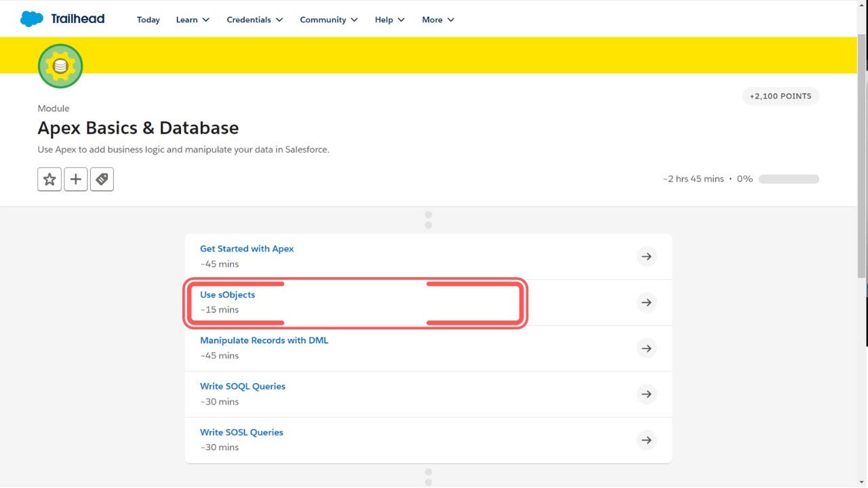Go to the Today page

(149, 20)
